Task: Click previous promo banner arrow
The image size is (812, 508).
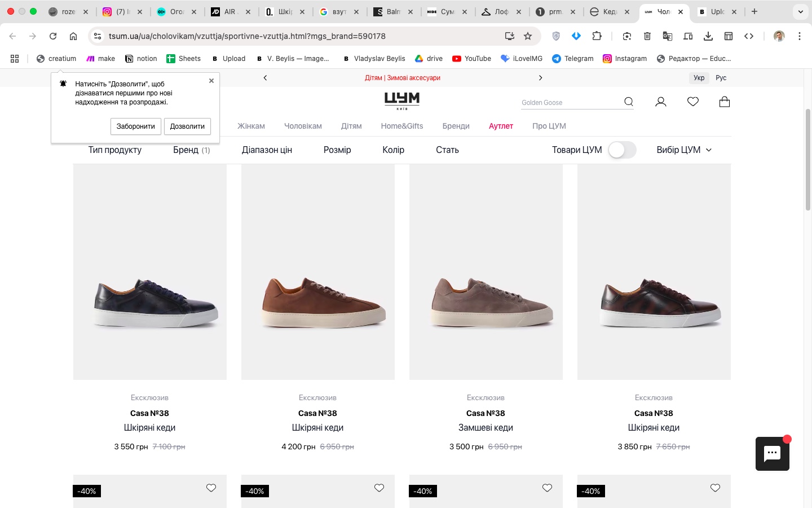Action: coord(265,78)
